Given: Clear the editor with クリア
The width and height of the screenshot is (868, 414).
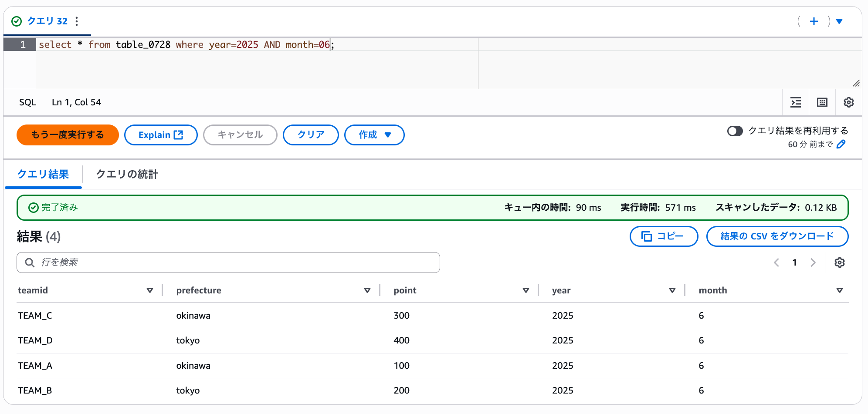Looking at the screenshot, I should [311, 135].
